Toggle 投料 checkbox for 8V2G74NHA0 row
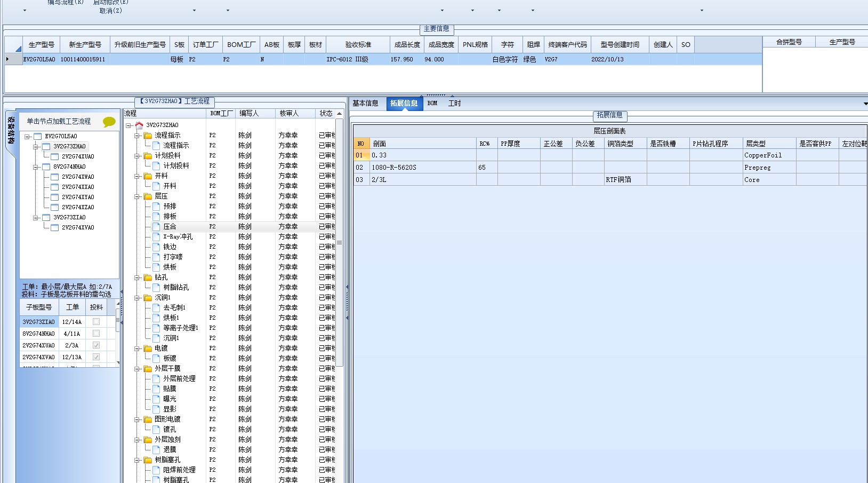The image size is (868, 483). tap(96, 334)
